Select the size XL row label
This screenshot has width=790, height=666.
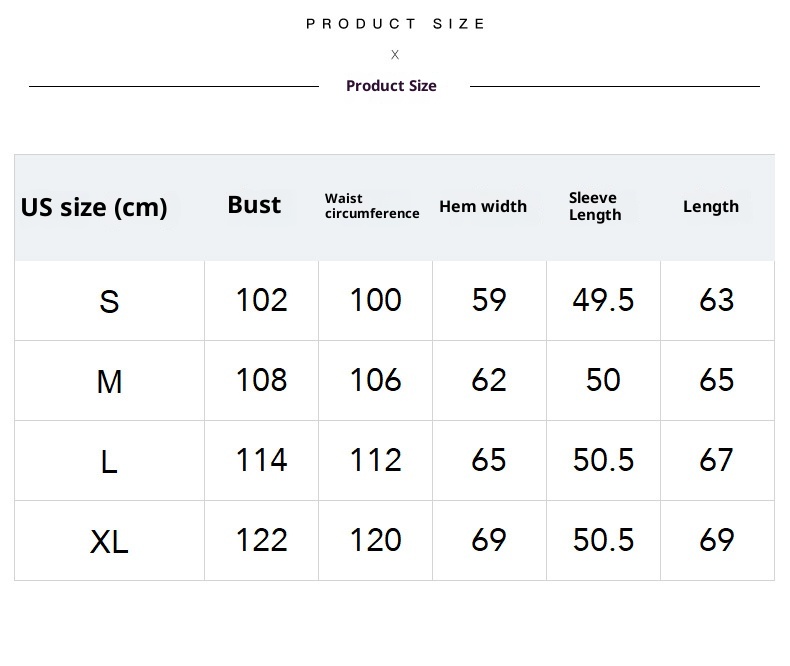pos(109,541)
